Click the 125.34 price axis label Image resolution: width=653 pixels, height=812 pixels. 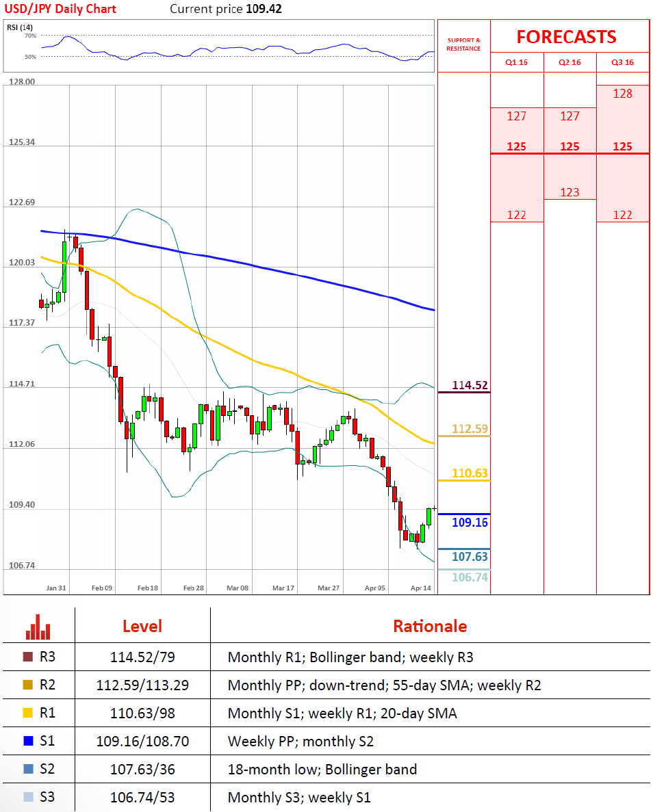[x=22, y=142]
